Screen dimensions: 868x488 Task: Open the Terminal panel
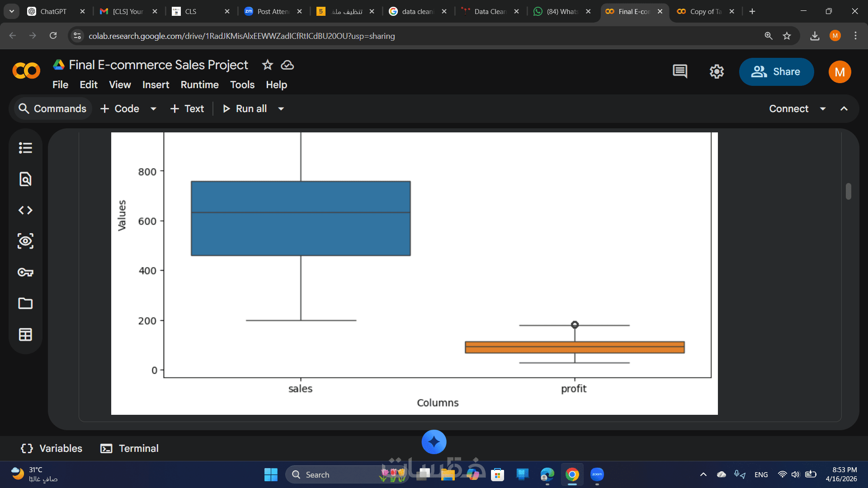129,448
